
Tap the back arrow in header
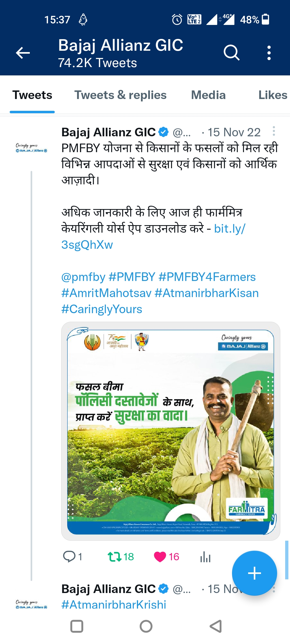(23, 53)
